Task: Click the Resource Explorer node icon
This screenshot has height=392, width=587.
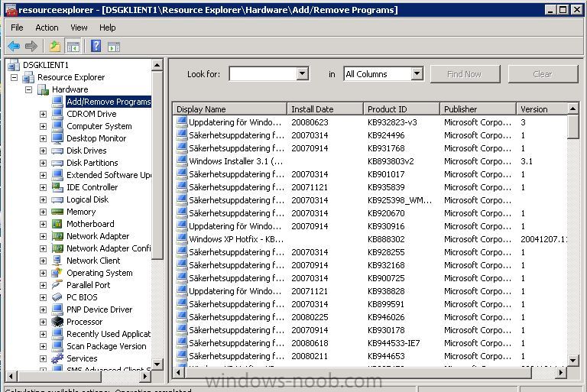Action: 28,77
